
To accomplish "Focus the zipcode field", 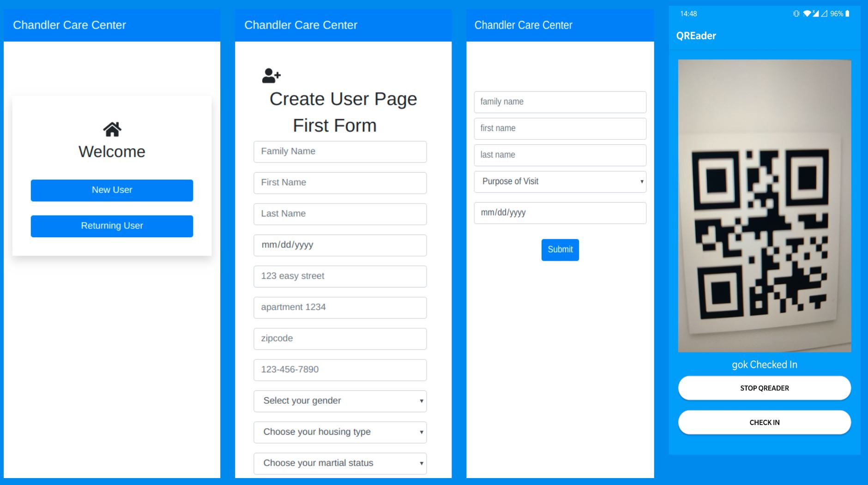I will pyautogui.click(x=340, y=339).
